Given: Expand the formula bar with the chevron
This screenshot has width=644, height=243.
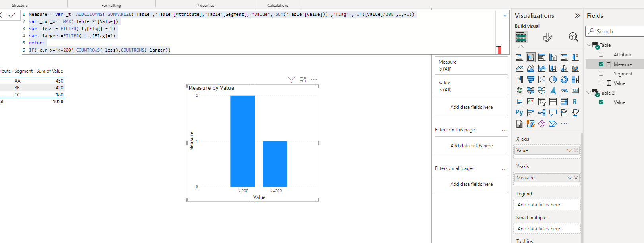Looking at the screenshot, I should coord(505,15).
